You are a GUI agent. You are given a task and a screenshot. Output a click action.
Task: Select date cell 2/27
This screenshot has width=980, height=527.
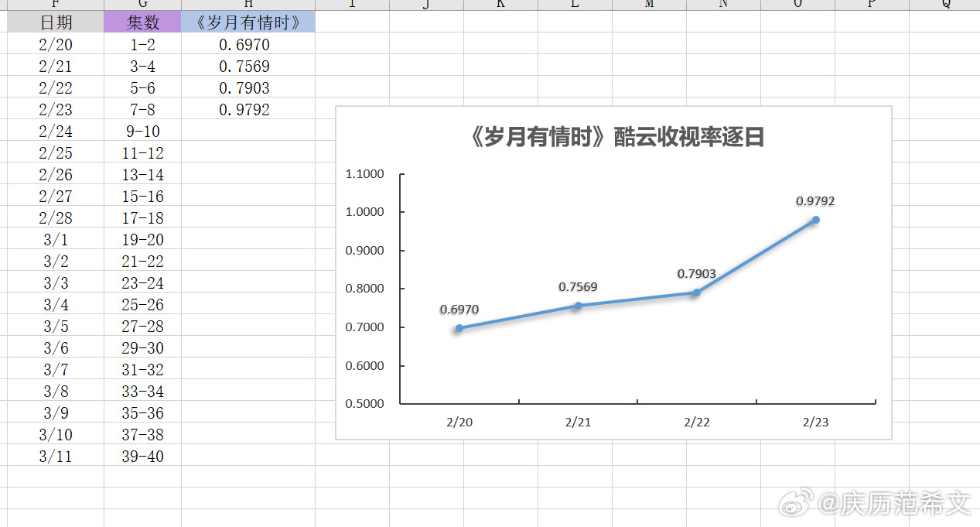[56, 196]
